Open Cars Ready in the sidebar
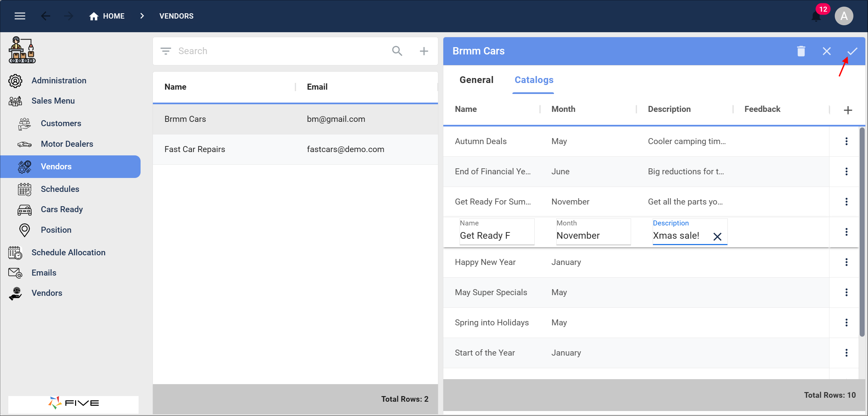 pos(62,209)
